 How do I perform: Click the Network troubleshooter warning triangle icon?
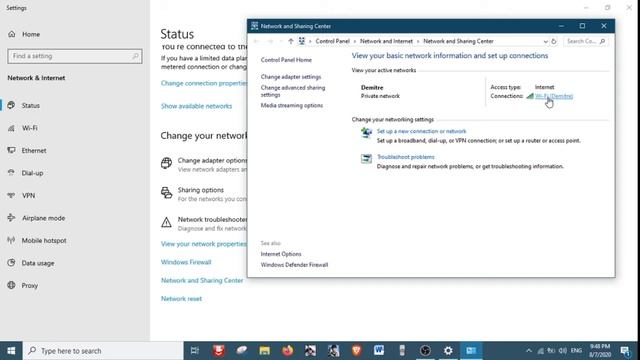tap(166, 222)
